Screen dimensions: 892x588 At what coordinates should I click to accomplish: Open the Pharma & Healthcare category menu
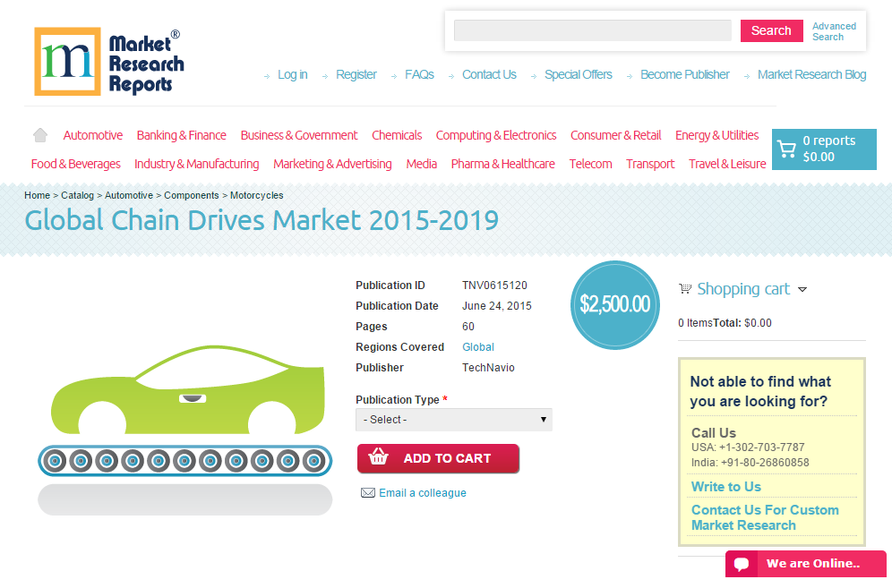502,164
